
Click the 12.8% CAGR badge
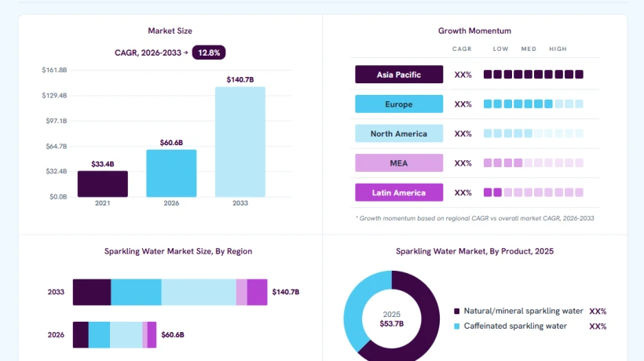click(x=209, y=53)
